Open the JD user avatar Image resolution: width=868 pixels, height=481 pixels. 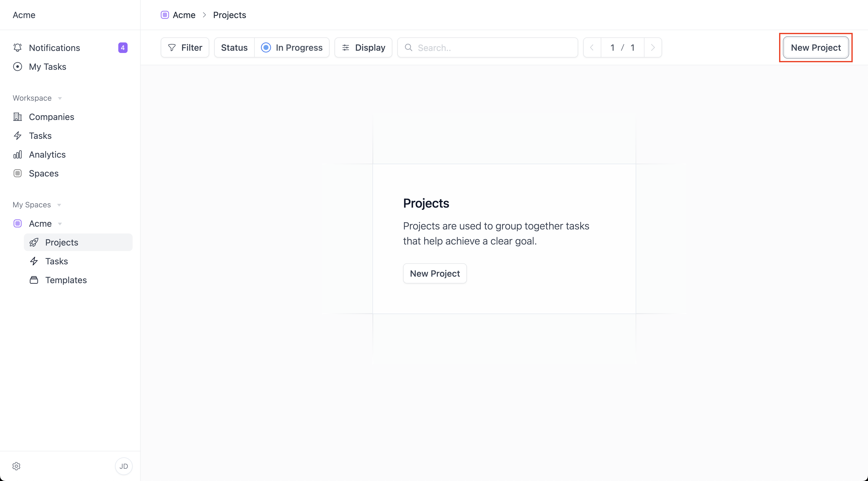click(124, 466)
